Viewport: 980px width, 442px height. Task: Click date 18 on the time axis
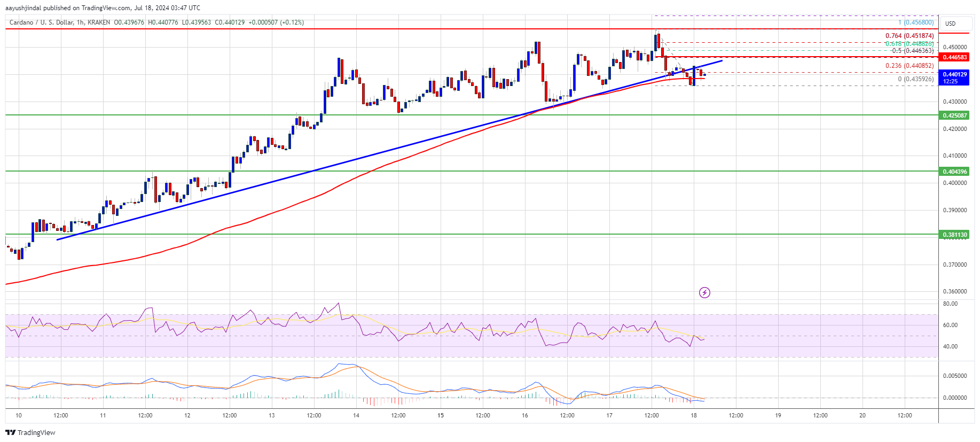click(693, 415)
